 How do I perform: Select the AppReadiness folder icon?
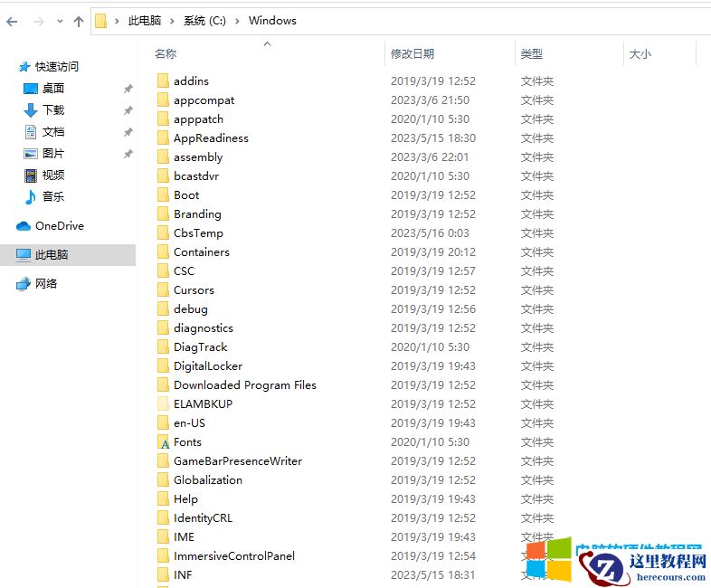(163, 138)
